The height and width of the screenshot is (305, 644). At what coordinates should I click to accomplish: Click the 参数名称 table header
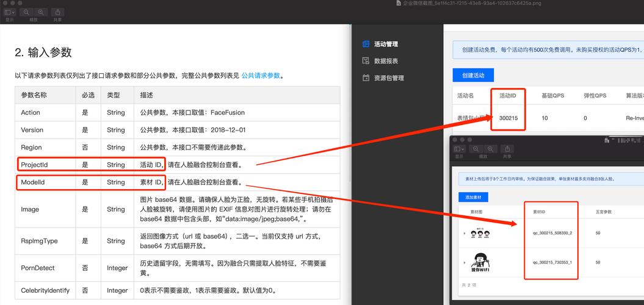[x=45, y=95]
